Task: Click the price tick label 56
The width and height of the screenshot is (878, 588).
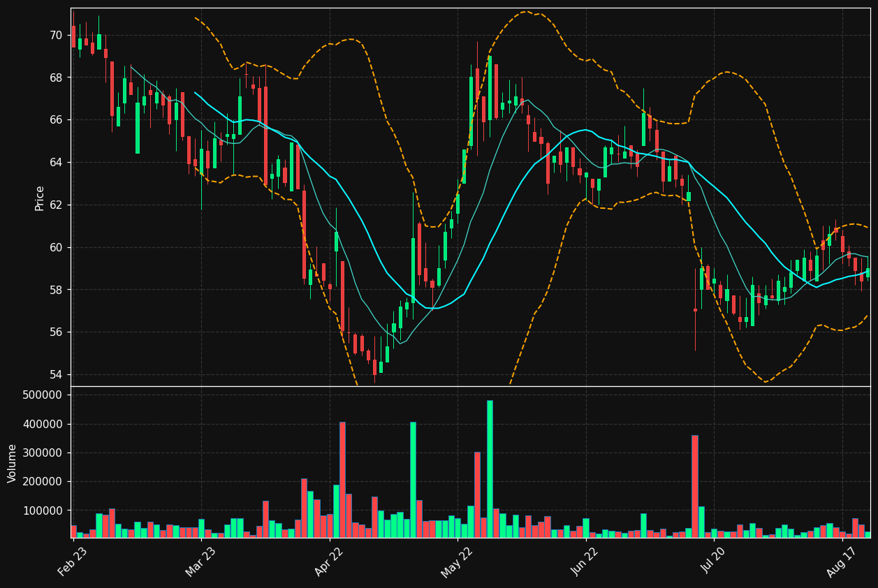Action: 56,332
